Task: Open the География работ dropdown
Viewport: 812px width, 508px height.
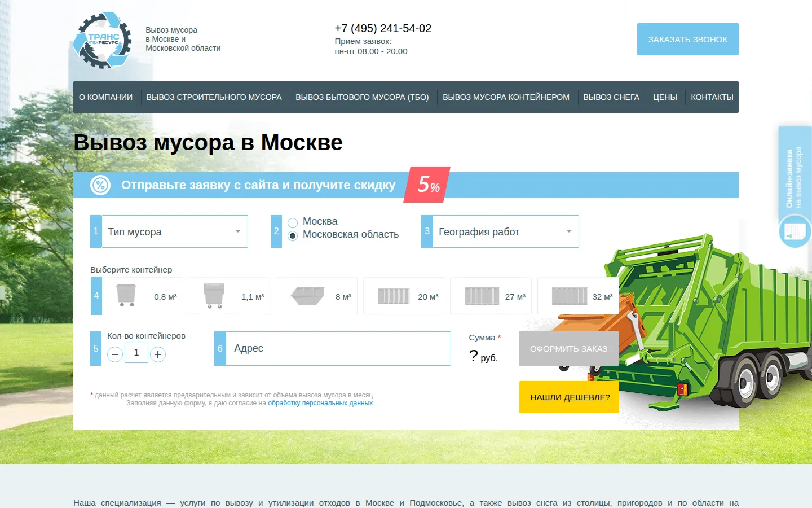Action: [x=506, y=231]
